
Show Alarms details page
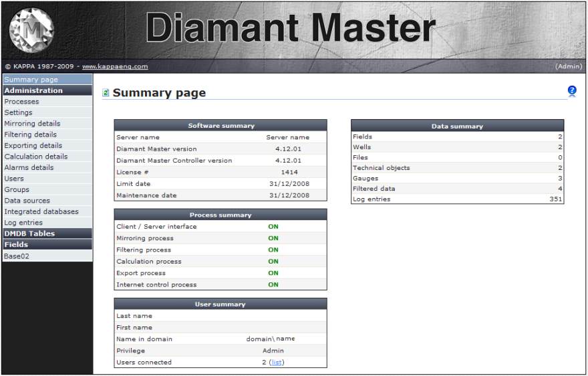[29, 167]
